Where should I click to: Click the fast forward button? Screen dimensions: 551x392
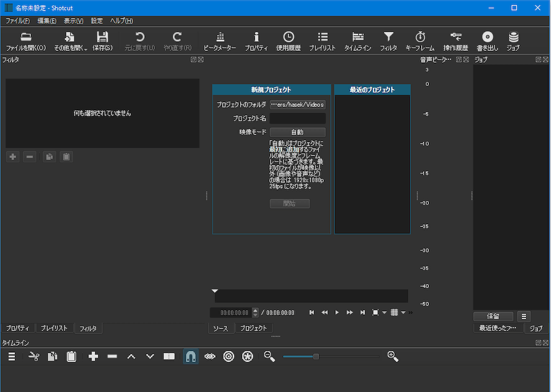[x=350, y=312]
